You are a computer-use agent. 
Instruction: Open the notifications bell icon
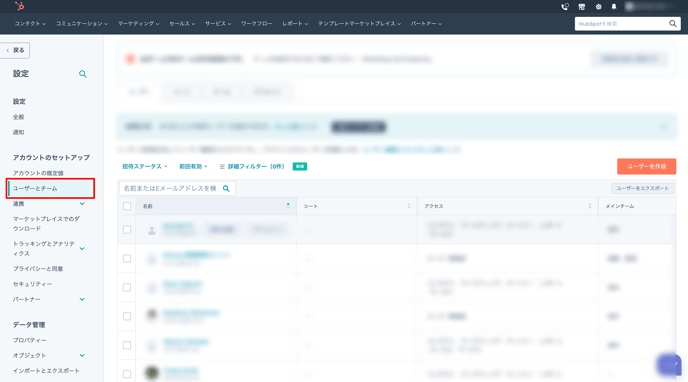pyautogui.click(x=614, y=7)
